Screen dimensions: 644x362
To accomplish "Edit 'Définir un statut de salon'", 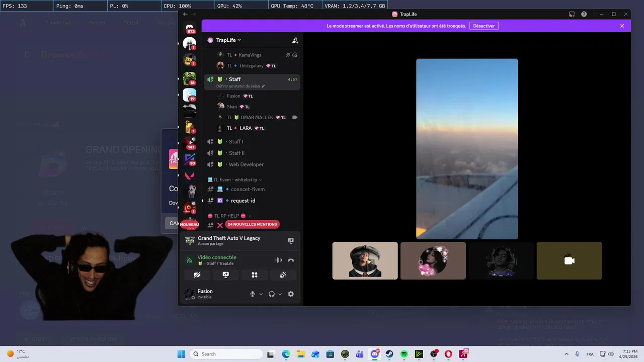I will coord(240,86).
